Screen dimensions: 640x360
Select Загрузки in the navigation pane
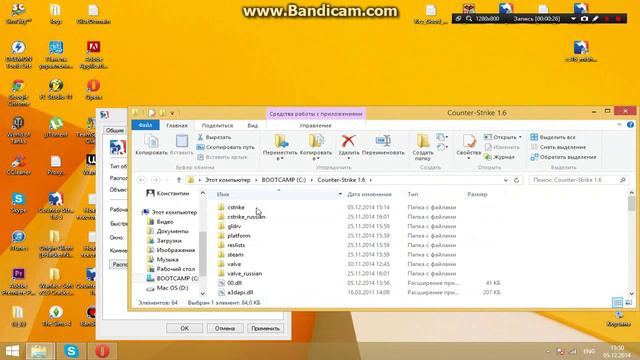[x=169, y=241]
